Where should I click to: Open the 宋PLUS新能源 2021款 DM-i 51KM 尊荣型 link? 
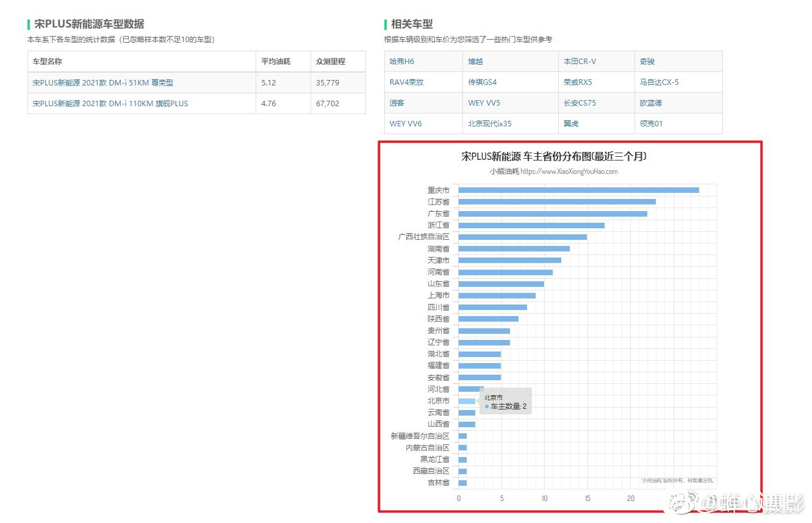coord(102,82)
